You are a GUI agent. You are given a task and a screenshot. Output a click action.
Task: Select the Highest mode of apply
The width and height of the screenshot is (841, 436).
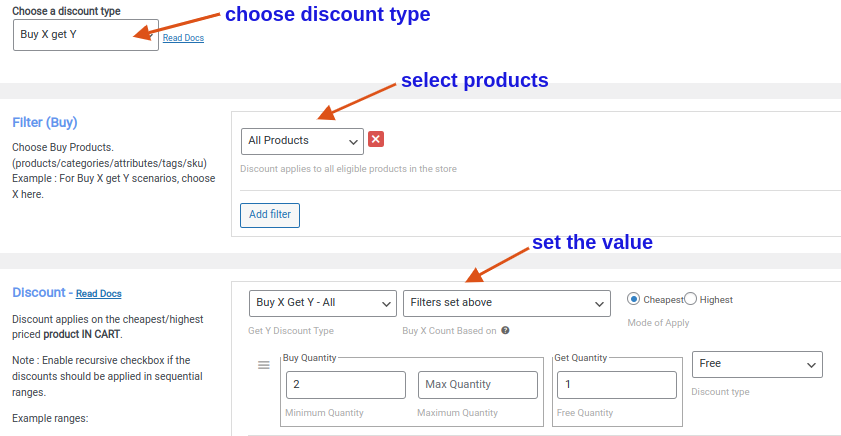(x=690, y=299)
